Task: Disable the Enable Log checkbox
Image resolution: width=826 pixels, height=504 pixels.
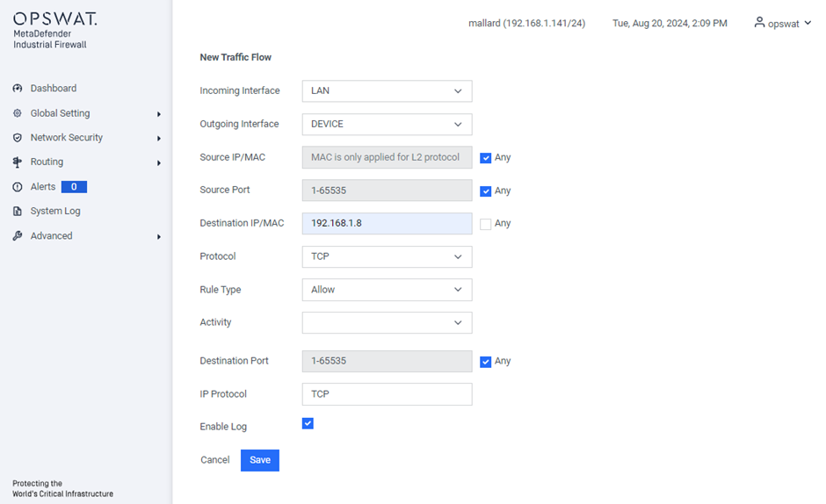Action: (x=308, y=423)
